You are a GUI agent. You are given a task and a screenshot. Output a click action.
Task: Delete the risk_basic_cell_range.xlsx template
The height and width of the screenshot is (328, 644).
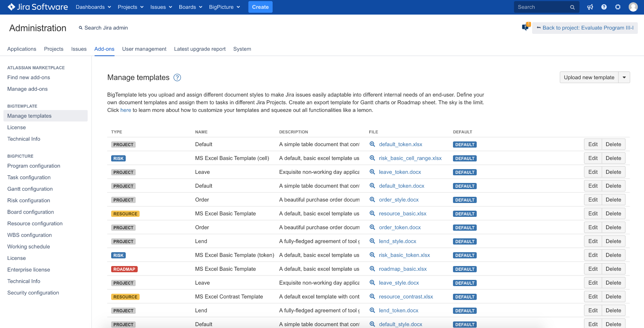pos(613,158)
